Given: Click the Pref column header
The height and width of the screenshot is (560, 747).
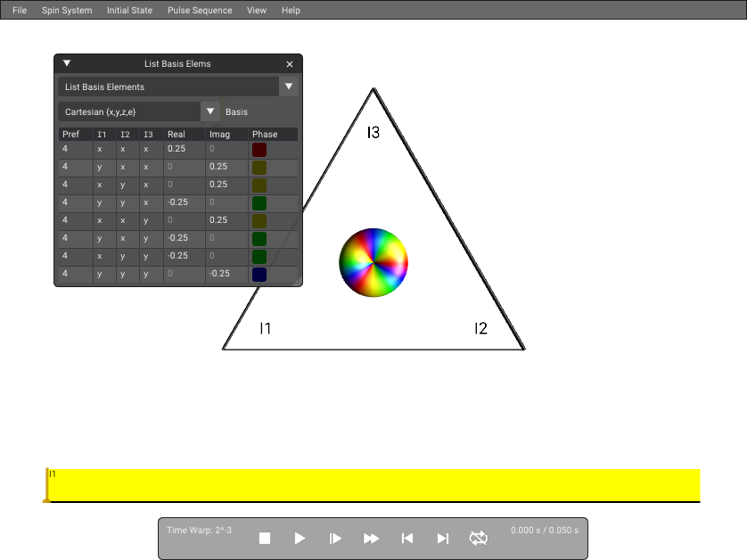Looking at the screenshot, I should pos(71,135).
